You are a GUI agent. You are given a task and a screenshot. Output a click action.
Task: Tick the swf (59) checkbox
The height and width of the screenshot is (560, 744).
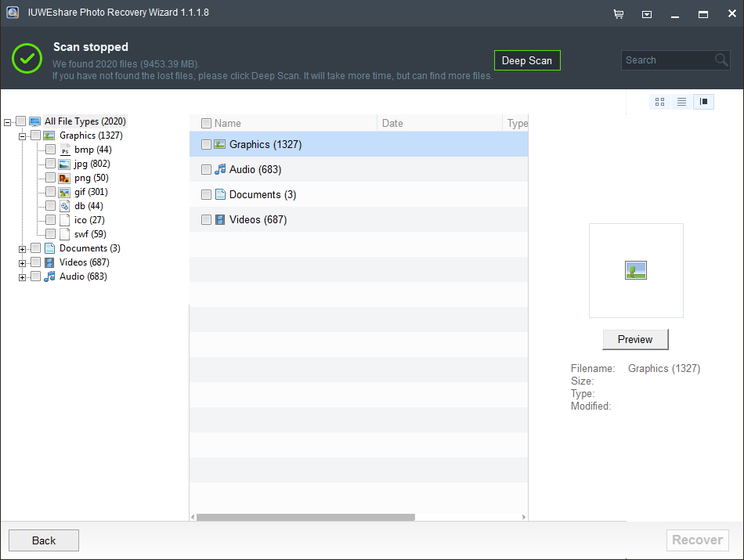point(50,234)
